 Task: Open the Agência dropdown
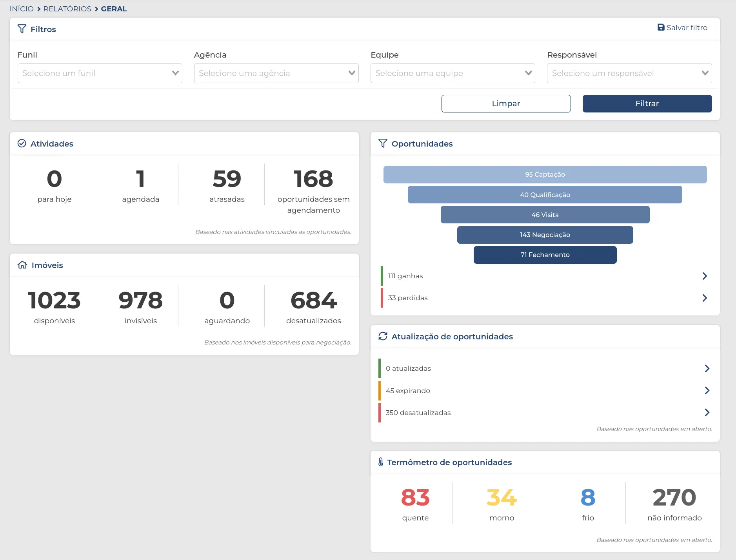[x=276, y=73]
